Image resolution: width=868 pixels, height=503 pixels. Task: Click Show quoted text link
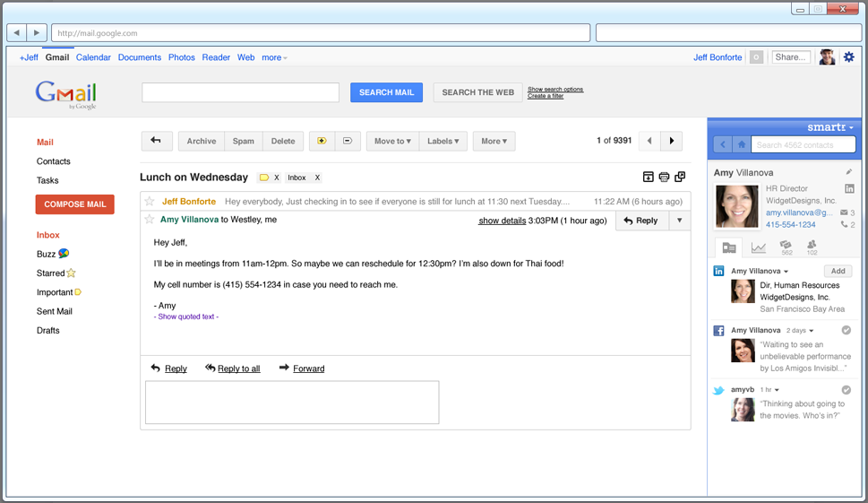[186, 317]
